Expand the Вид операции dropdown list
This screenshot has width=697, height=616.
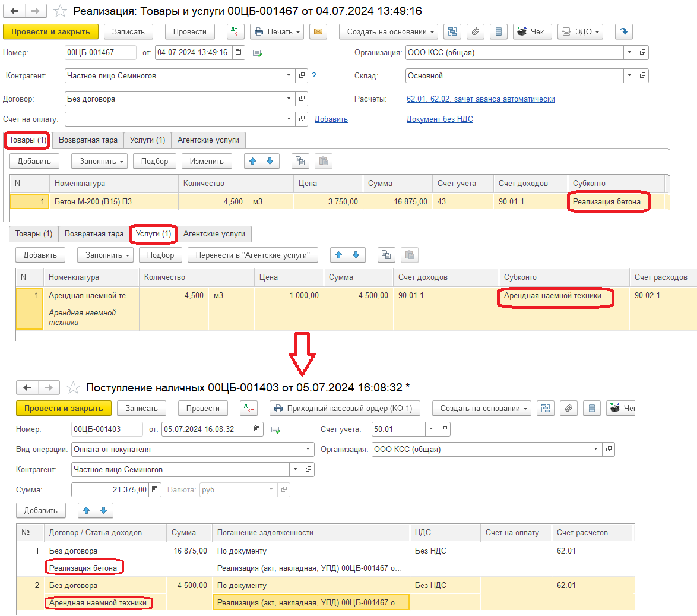(308, 450)
